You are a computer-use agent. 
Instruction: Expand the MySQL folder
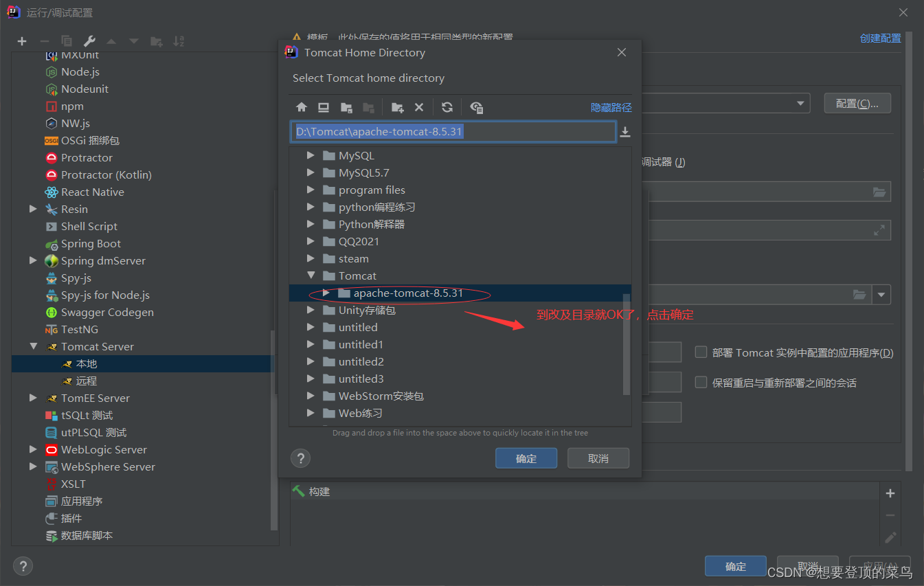click(x=311, y=156)
